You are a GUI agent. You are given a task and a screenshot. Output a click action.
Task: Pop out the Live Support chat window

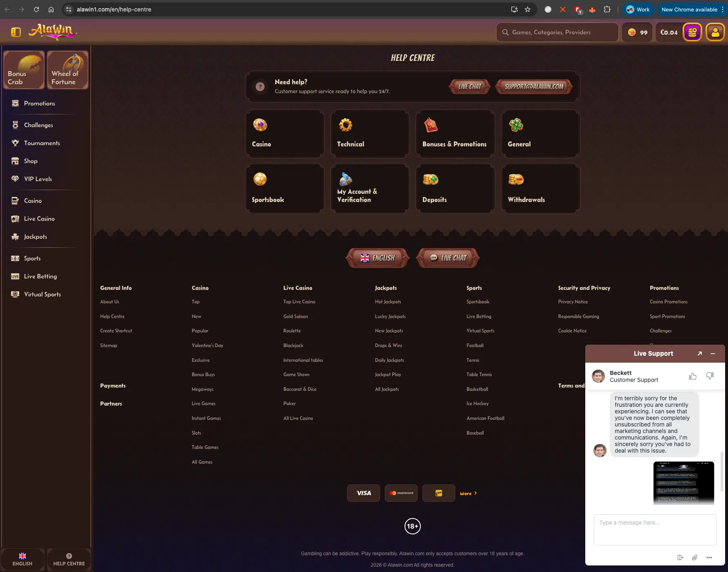pyautogui.click(x=700, y=354)
